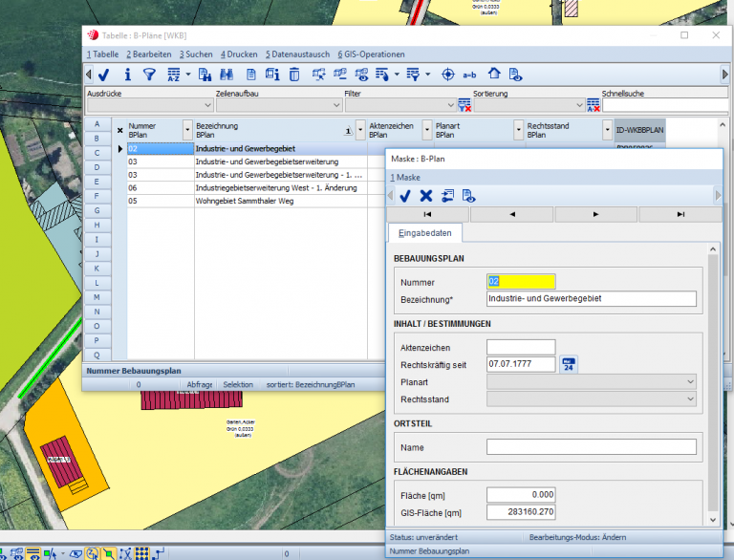Image resolution: width=734 pixels, height=560 pixels.
Task: Open the info icon in the table toolbar
Action: click(x=127, y=75)
